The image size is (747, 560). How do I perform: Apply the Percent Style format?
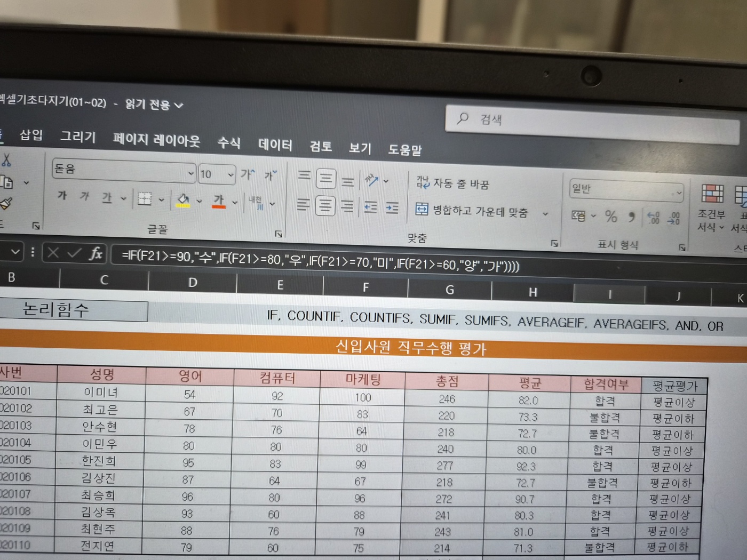point(611,216)
